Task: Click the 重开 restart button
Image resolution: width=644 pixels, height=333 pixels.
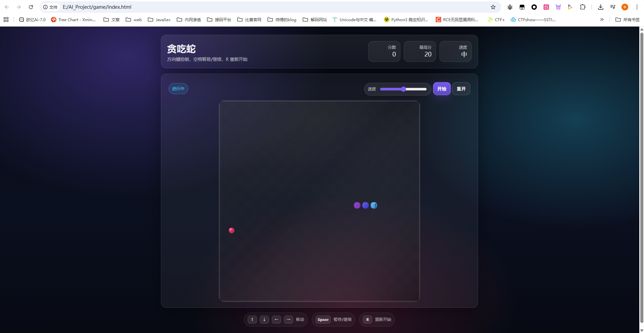Action: click(x=461, y=89)
